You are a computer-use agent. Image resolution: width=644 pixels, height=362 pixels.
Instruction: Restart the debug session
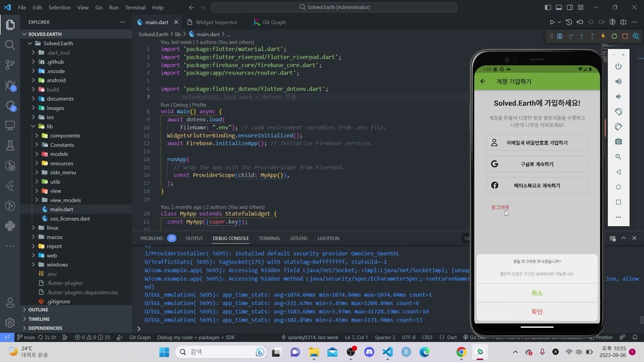click(x=614, y=36)
